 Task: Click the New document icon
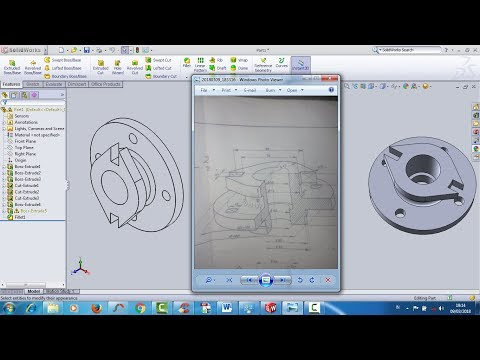(61, 50)
